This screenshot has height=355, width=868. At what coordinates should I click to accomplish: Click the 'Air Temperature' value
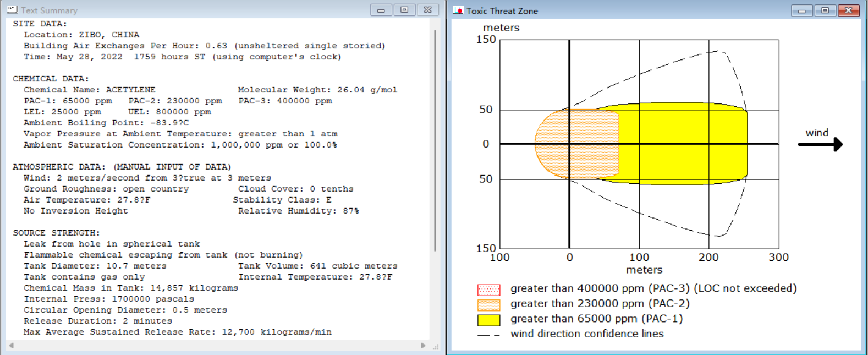click(x=87, y=200)
